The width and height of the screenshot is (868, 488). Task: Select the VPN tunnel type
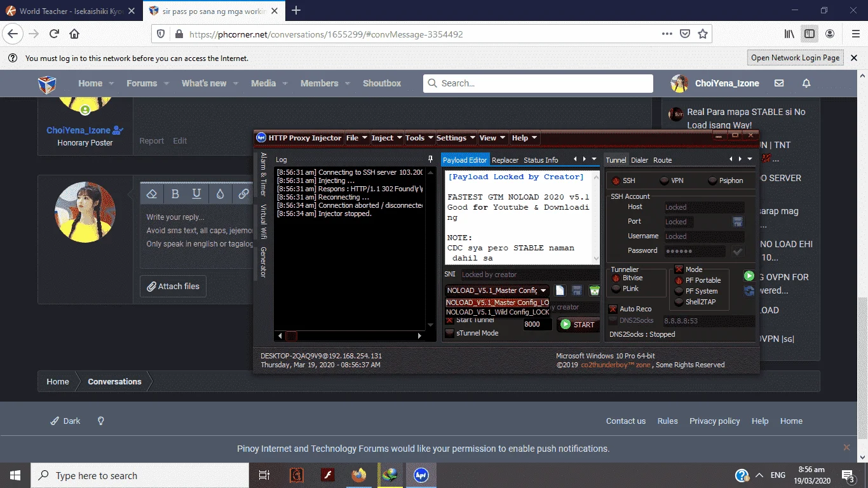pos(672,180)
